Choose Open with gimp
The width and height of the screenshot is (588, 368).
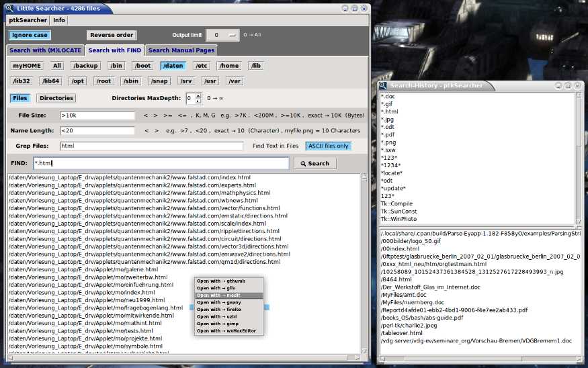click(228, 324)
